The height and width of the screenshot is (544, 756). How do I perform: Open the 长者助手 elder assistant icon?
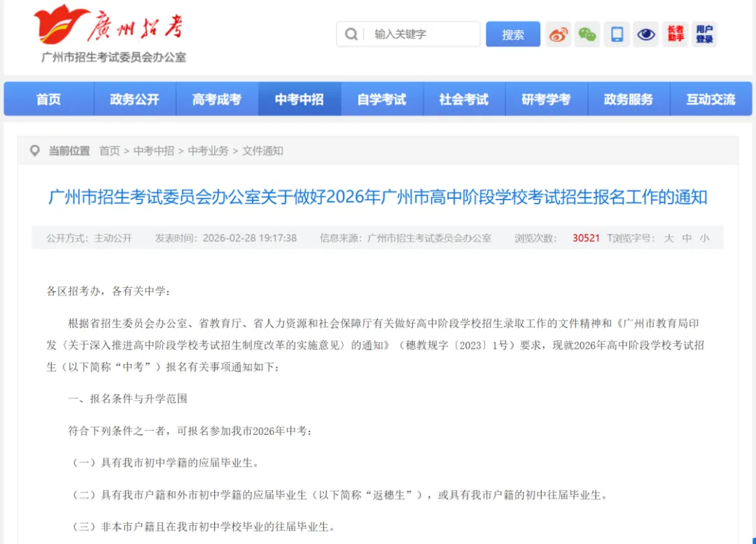coord(675,34)
